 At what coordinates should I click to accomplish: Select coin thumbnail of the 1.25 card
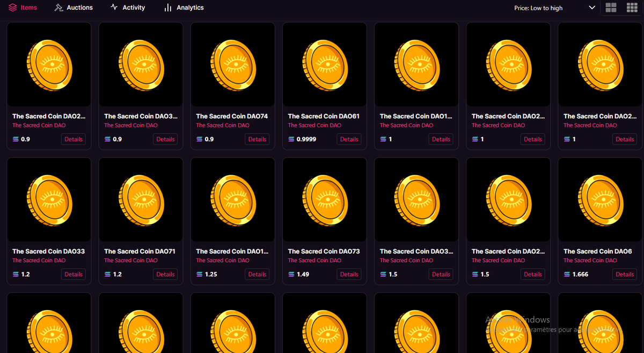(233, 199)
